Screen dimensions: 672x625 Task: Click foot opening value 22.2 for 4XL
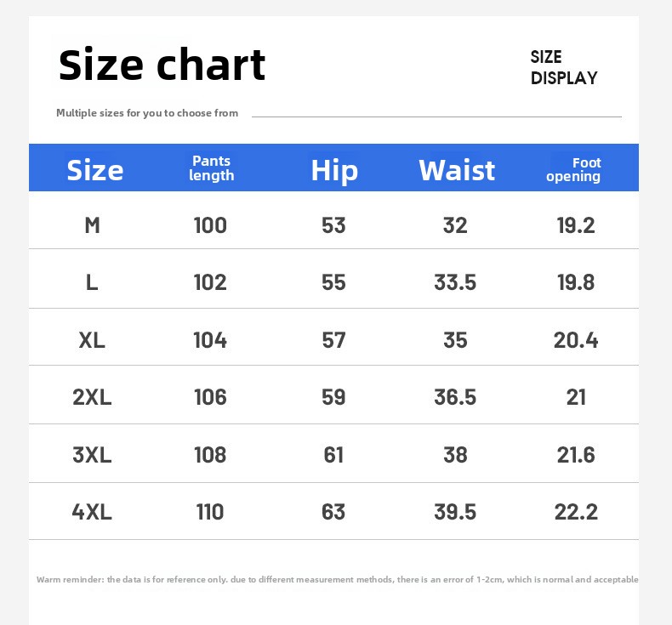pos(576,512)
